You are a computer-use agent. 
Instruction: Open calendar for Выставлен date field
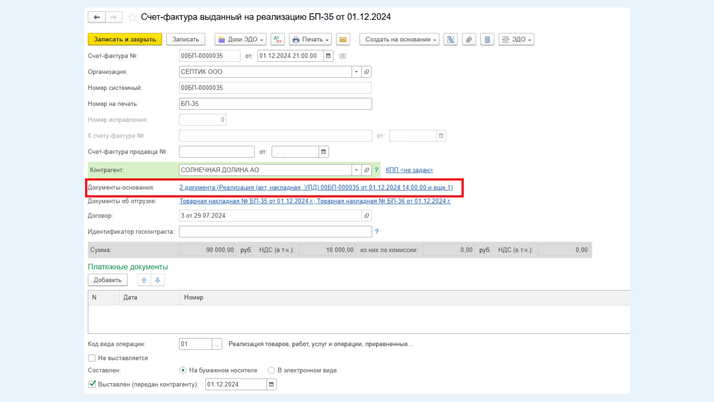[271, 384]
